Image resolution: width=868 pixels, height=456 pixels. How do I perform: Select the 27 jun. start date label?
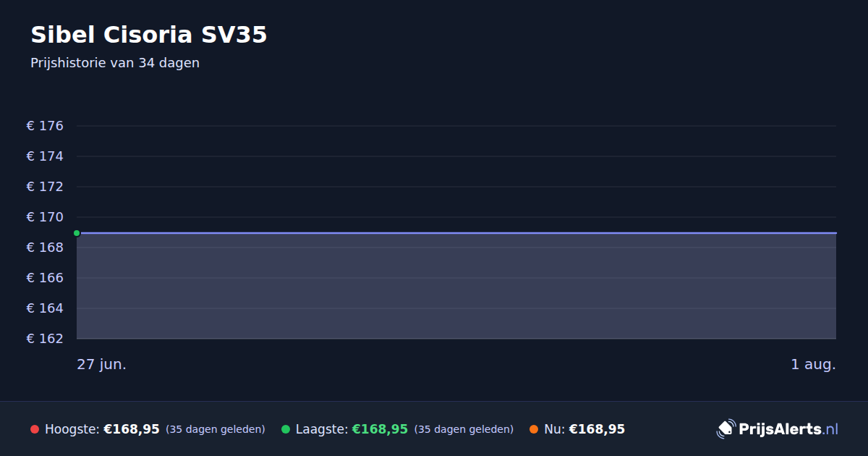tap(102, 364)
